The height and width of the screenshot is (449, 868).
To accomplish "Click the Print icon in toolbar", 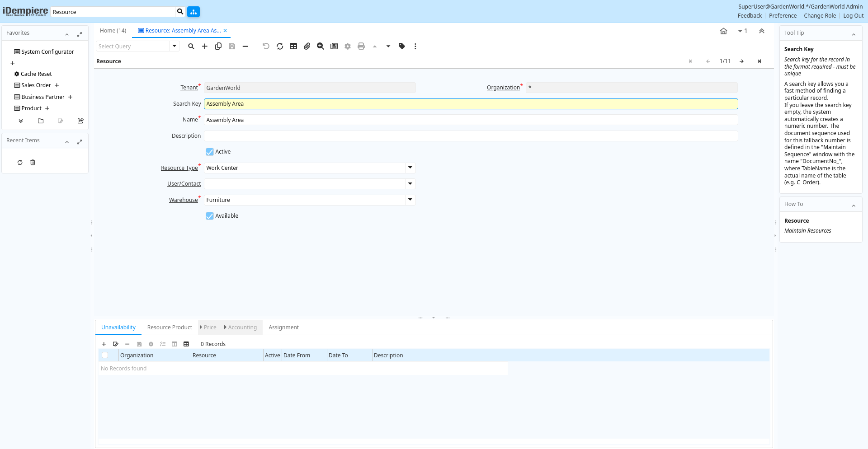I will 361,47.
